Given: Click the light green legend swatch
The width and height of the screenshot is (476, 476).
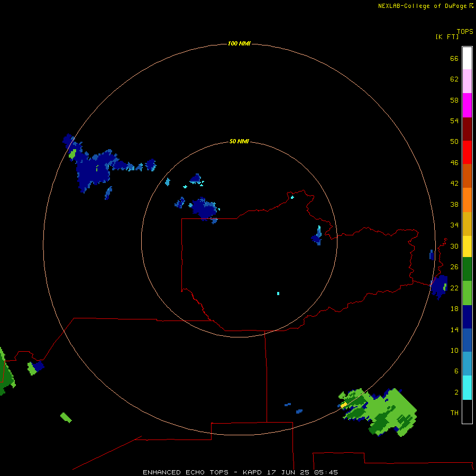Looking at the screenshot, I should tap(467, 293).
